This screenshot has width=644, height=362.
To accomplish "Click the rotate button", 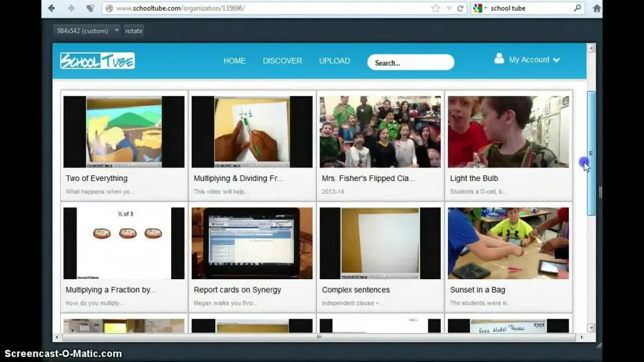I will [x=134, y=31].
